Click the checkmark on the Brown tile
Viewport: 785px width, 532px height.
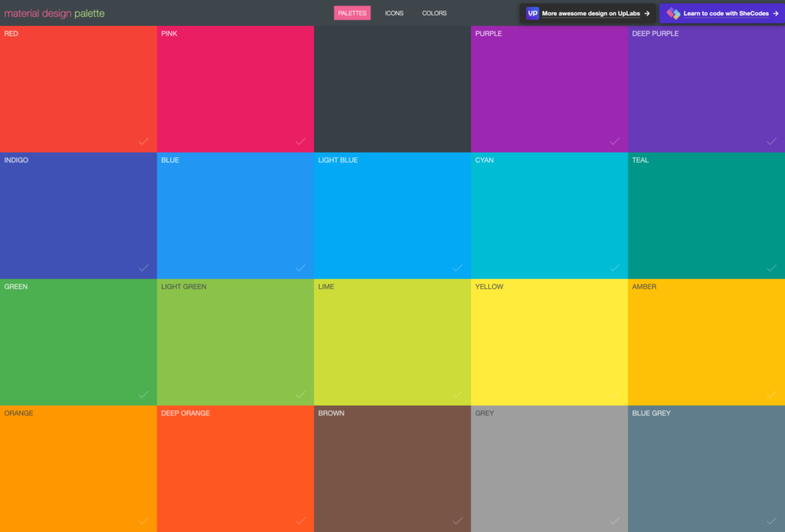coord(458,521)
